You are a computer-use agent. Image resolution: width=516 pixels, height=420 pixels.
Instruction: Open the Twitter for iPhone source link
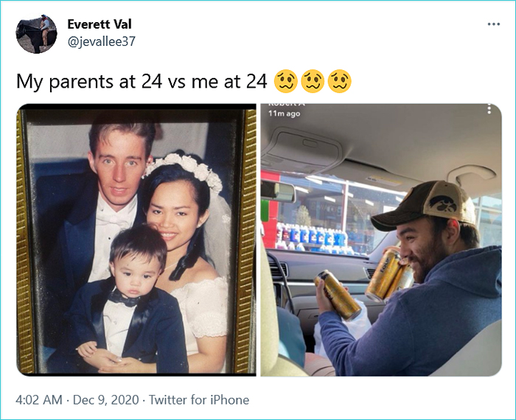point(199,400)
